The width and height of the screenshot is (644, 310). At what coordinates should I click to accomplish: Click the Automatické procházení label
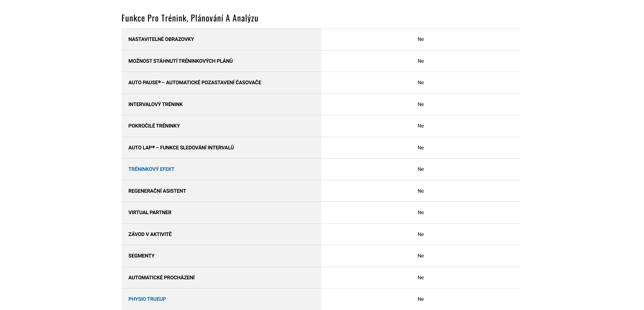click(x=161, y=278)
